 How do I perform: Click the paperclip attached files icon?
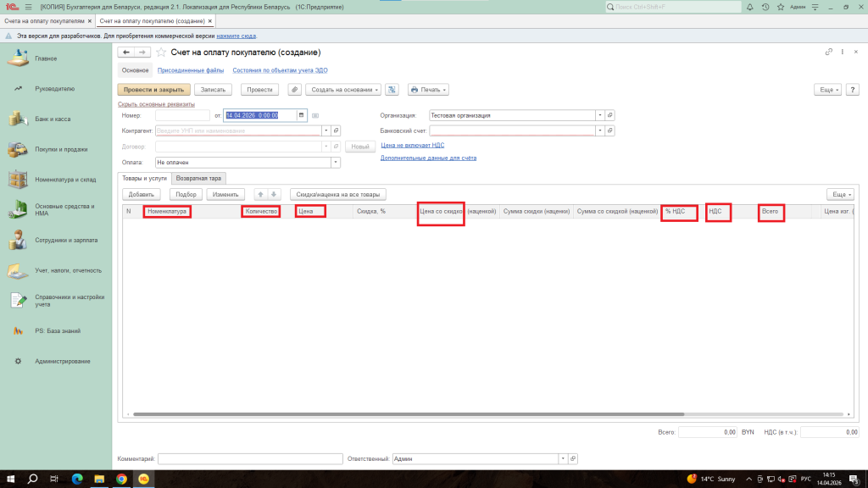(x=295, y=89)
